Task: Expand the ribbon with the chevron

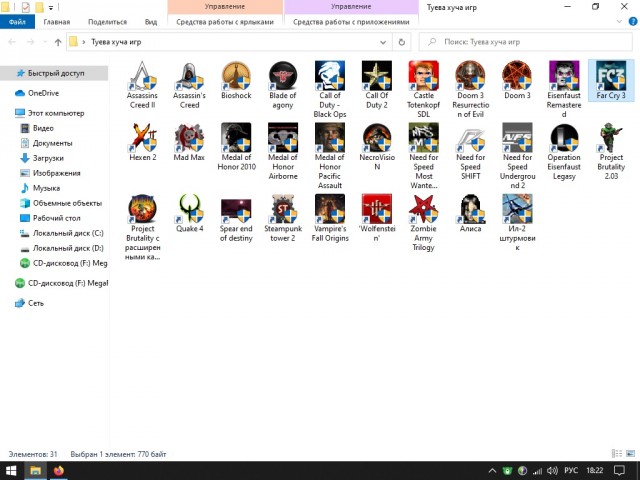Action: (x=619, y=22)
